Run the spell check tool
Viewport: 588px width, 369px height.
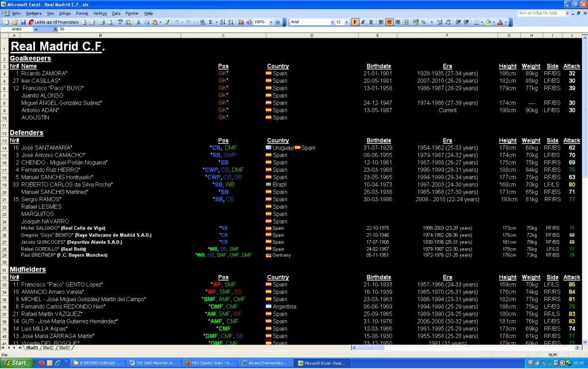121,22
